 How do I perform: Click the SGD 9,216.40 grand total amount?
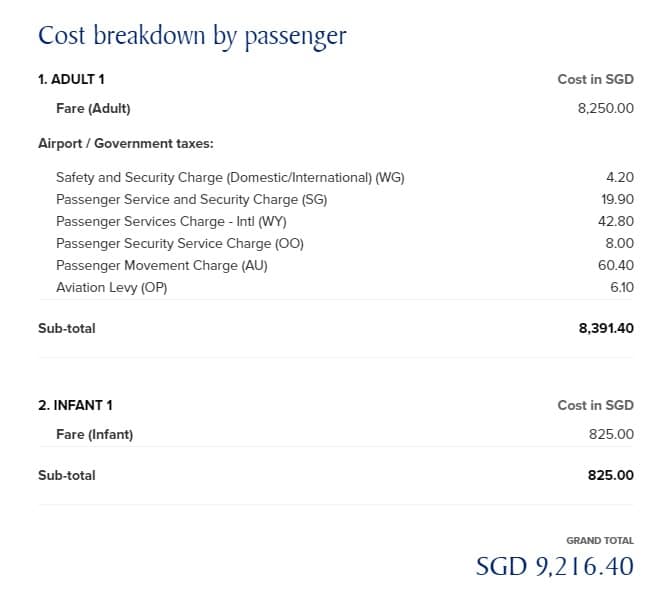[555, 567]
